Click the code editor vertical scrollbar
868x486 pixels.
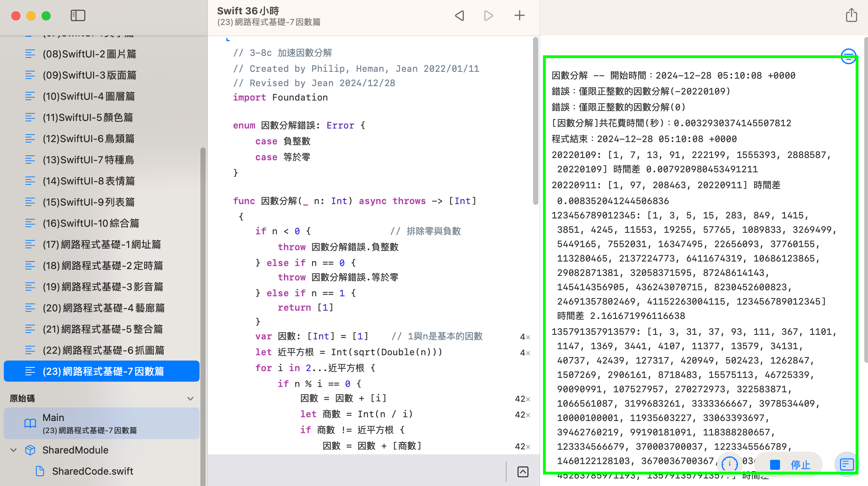pos(535,121)
